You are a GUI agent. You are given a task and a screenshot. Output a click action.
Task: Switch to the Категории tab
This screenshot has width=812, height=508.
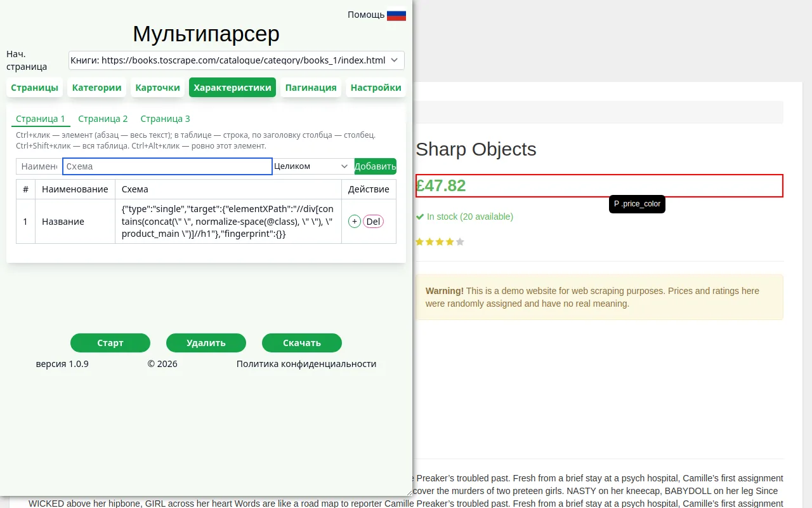96,88
